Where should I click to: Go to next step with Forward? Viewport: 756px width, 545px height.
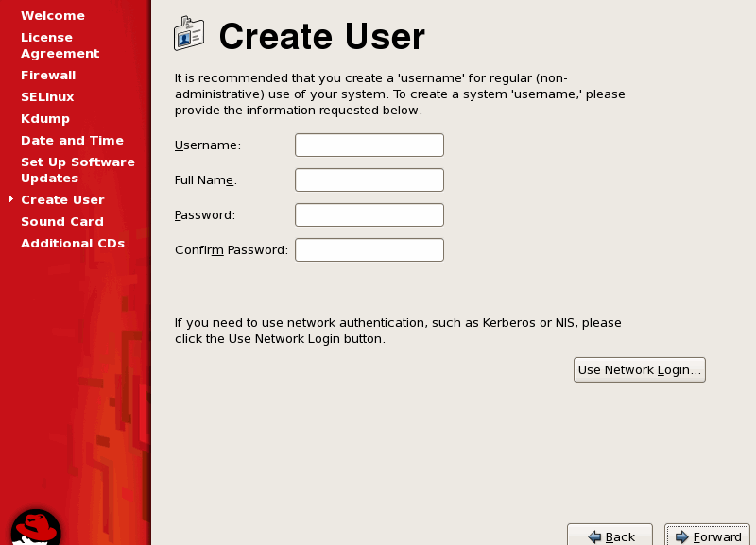(x=707, y=536)
